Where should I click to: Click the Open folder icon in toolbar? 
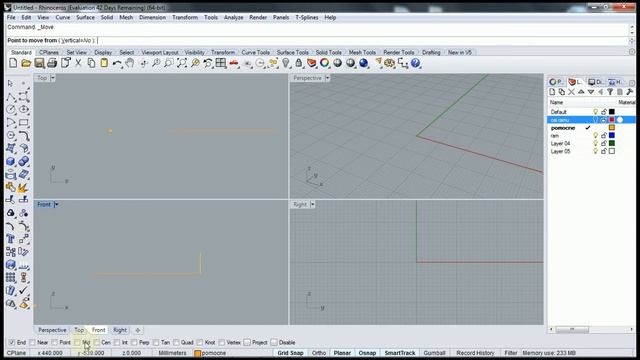coord(26,63)
